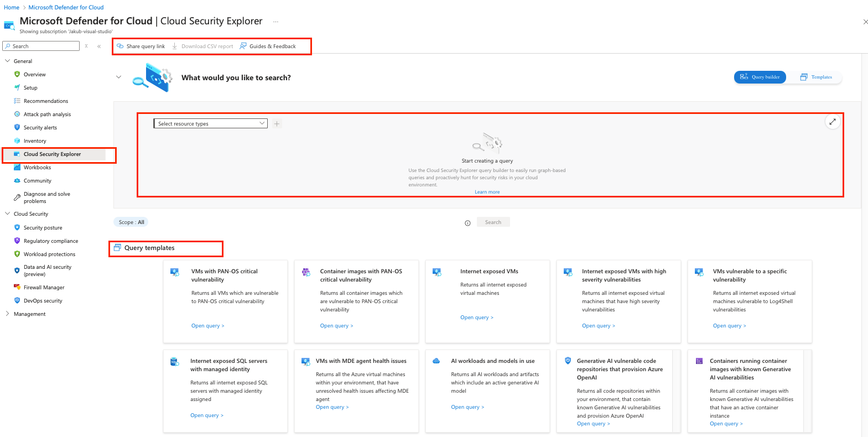This screenshot has width=868, height=437.
Task: Open Regulatory compliance
Action: [x=51, y=241]
